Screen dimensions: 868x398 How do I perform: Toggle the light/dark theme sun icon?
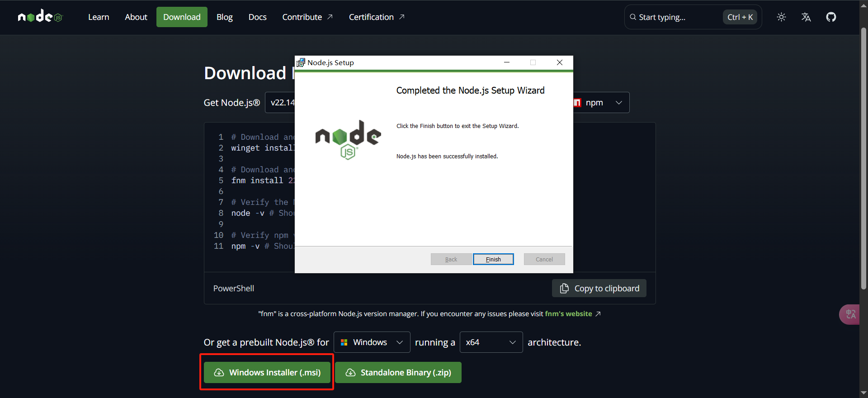[781, 17]
